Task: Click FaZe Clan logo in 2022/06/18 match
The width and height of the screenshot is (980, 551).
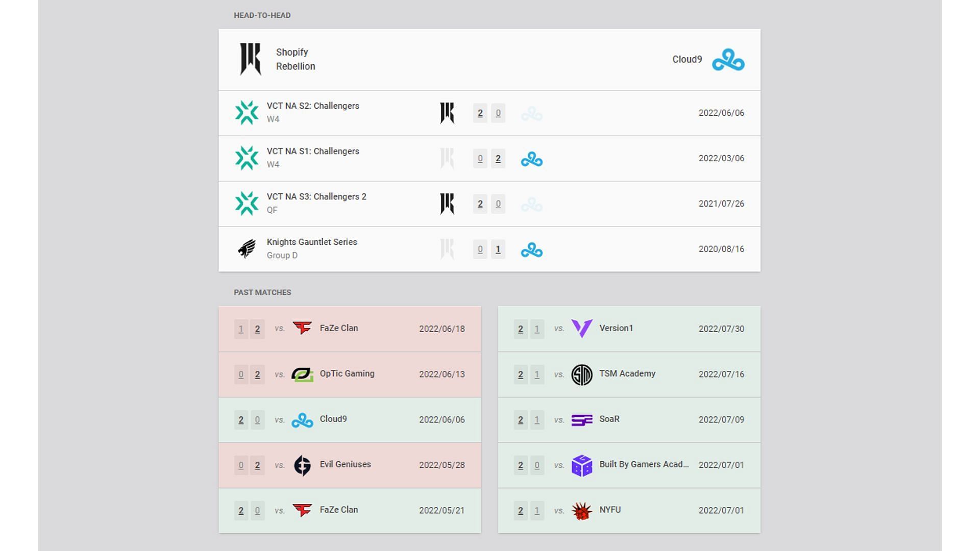Action: [302, 328]
